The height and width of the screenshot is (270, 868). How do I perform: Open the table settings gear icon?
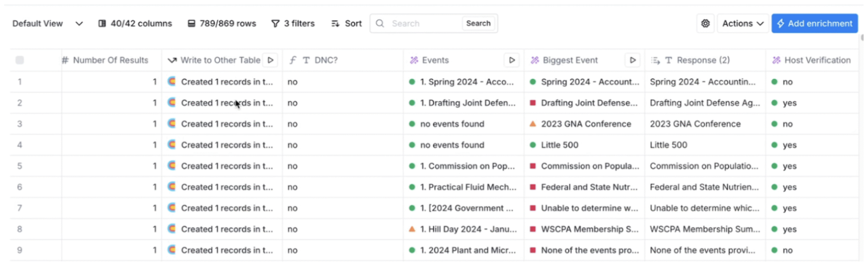coord(705,24)
